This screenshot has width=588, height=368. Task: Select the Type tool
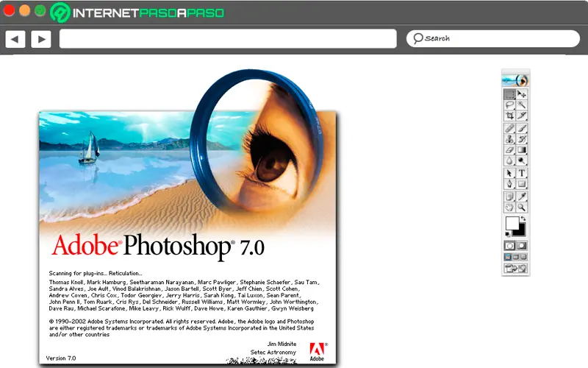point(522,173)
